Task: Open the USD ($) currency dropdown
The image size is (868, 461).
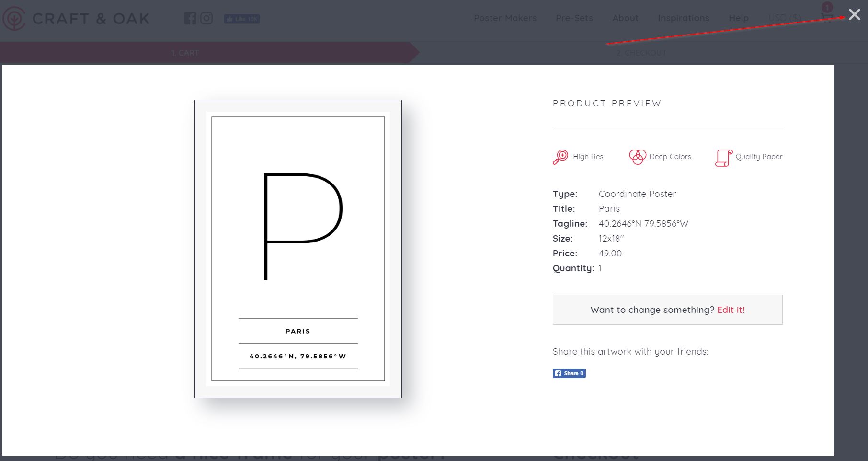Action: (785, 18)
